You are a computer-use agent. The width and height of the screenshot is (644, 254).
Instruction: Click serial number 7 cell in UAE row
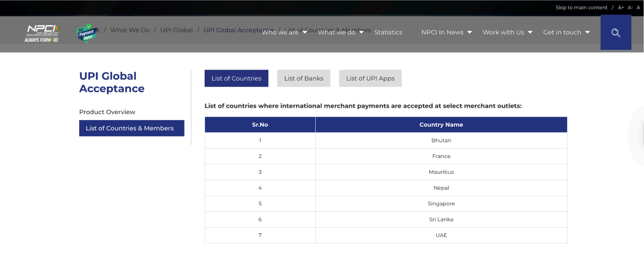click(x=260, y=235)
